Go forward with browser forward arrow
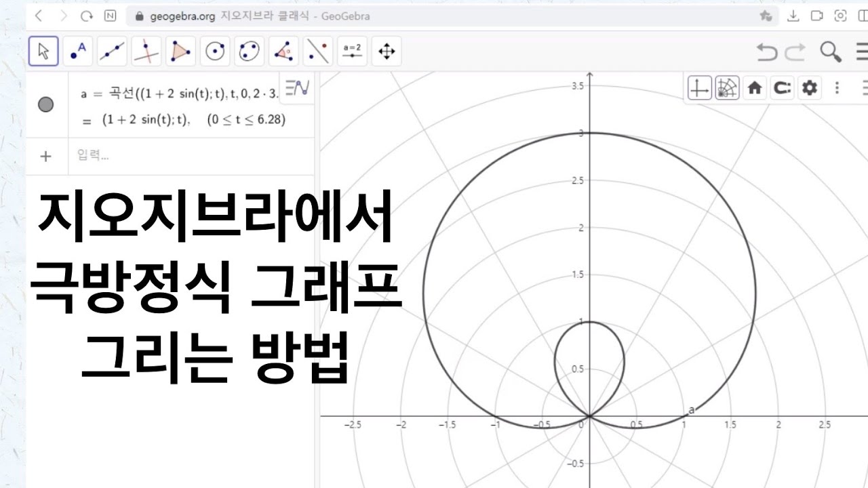868x488 pixels. [x=63, y=16]
